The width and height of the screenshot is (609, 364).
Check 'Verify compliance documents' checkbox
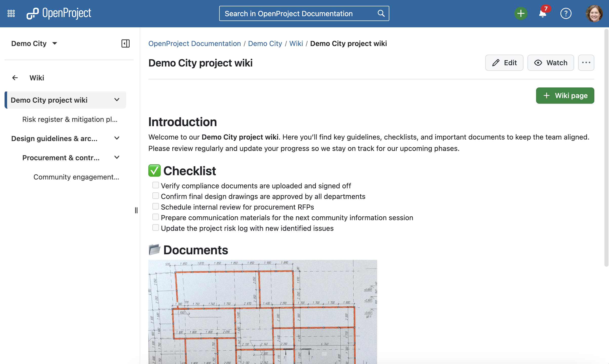(x=155, y=185)
